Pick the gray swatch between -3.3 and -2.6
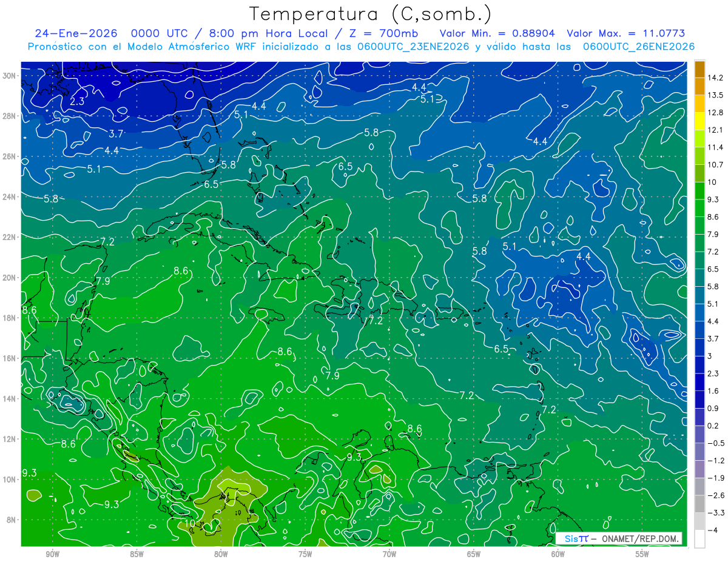 click(699, 504)
